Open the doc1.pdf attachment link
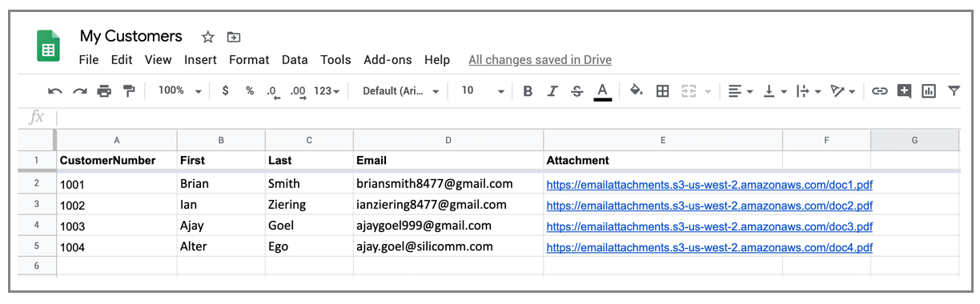The image size is (980, 304). point(709,185)
